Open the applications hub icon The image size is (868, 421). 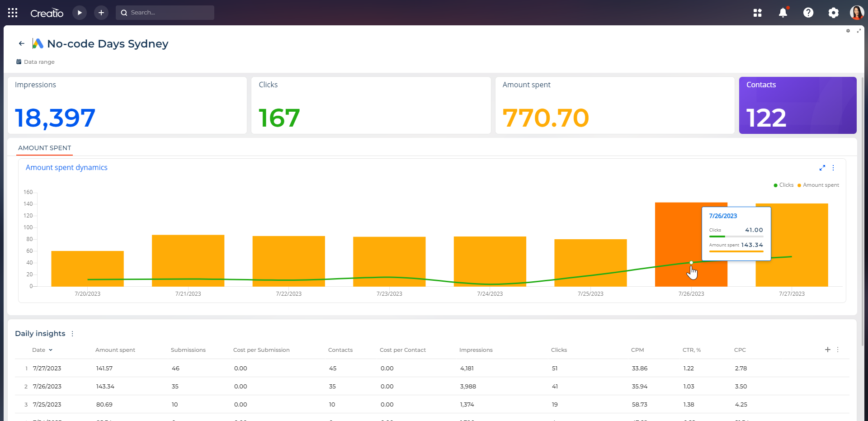pos(758,13)
